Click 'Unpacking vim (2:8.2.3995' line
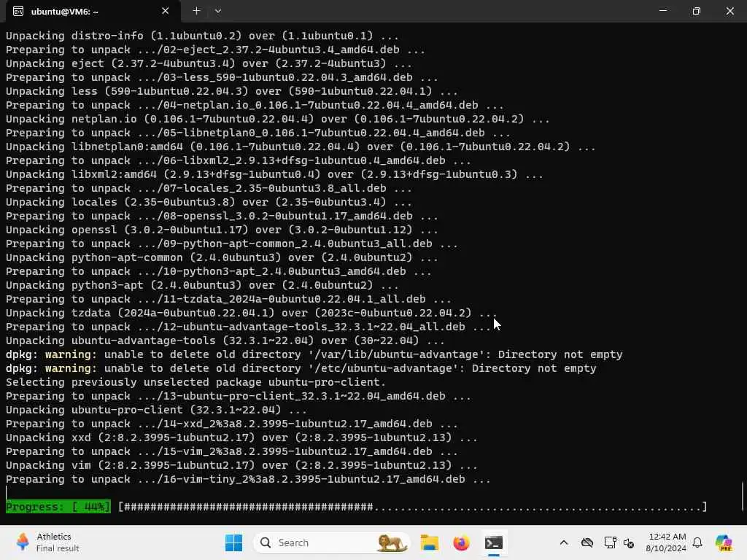 pos(241,464)
